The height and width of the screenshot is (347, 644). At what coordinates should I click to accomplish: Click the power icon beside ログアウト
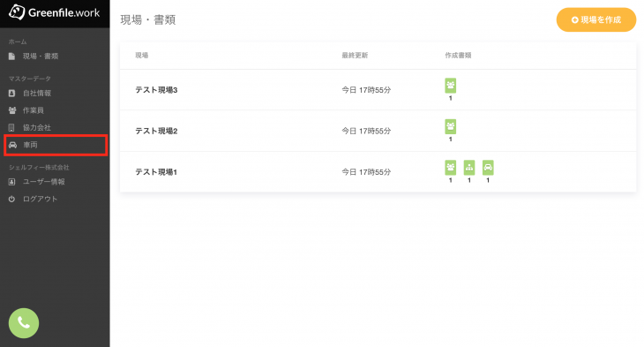(12, 199)
